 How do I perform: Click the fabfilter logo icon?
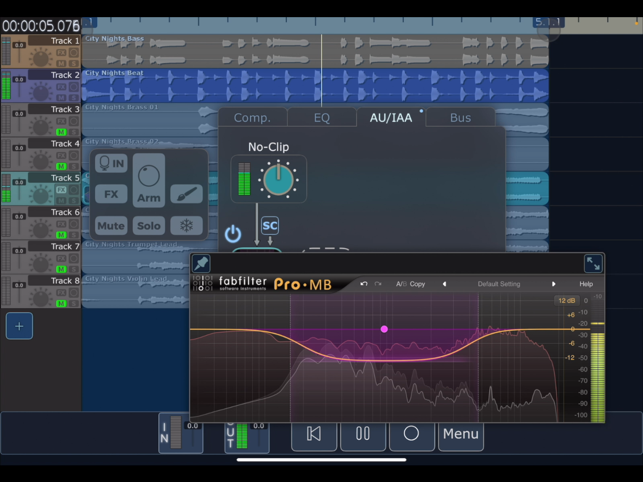(203, 283)
